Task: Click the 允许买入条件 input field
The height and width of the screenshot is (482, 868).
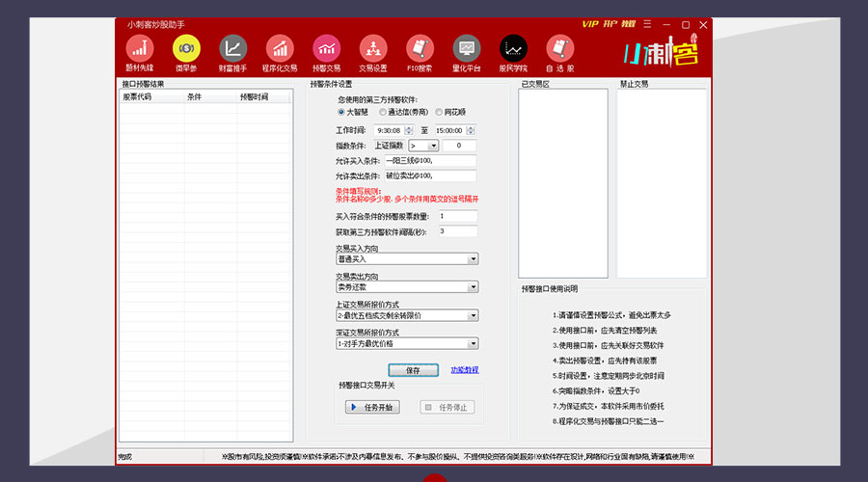Action: (x=430, y=160)
